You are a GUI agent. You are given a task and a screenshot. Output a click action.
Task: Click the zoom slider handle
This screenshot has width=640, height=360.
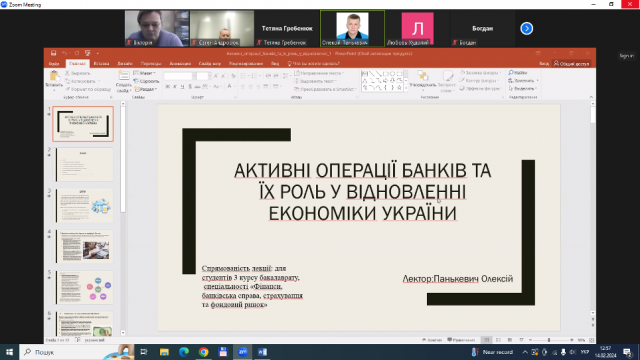[549, 340]
